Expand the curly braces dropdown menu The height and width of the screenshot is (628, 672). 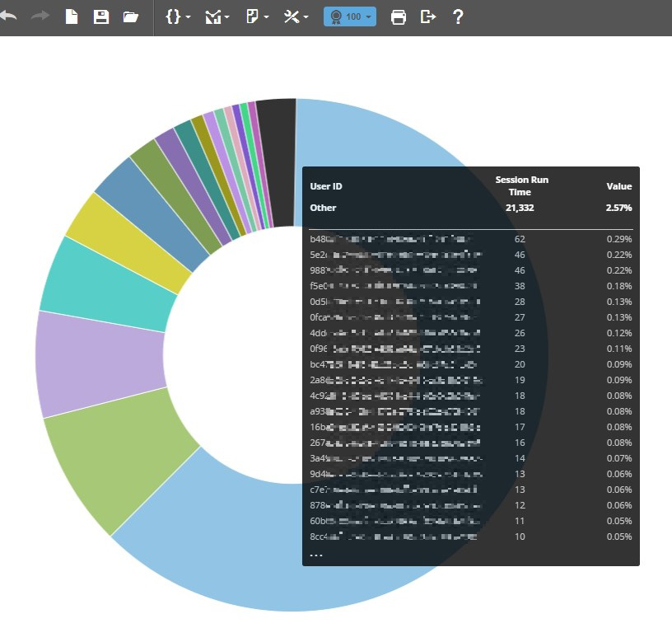pos(178,17)
